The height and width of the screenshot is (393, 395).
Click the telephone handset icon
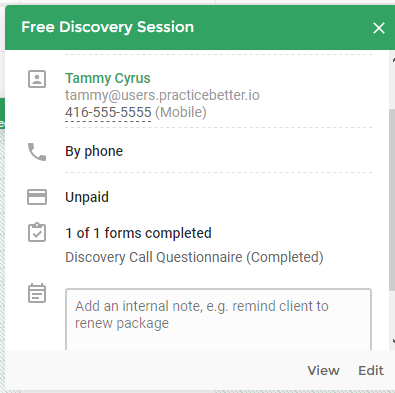pos(37,152)
